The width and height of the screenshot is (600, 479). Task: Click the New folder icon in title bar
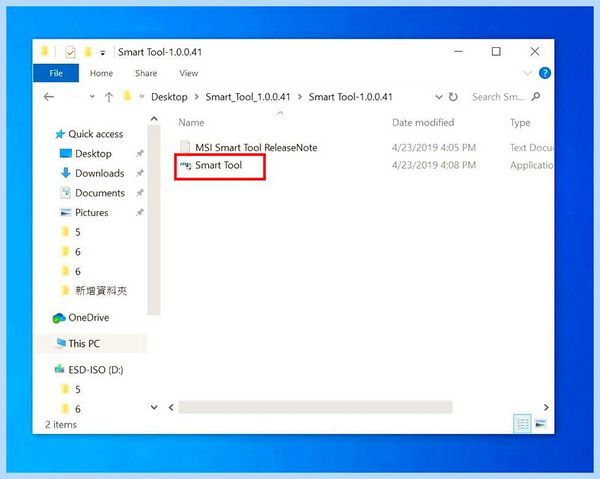[88, 52]
